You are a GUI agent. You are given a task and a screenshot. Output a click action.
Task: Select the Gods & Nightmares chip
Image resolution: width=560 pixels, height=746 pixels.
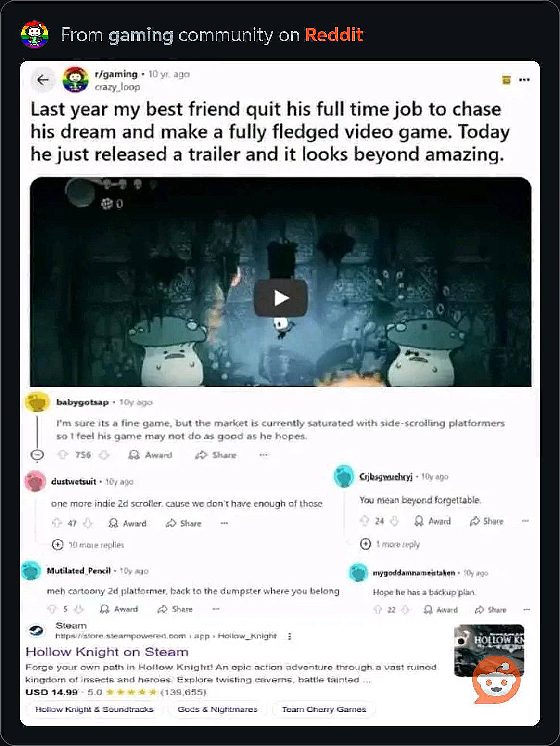click(x=217, y=709)
